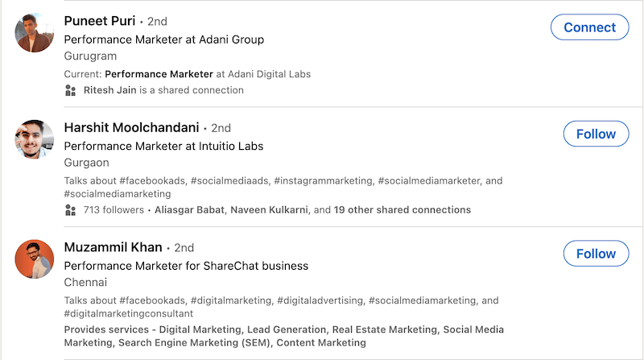Click the Ritesh Jain shared connection link

(x=109, y=90)
